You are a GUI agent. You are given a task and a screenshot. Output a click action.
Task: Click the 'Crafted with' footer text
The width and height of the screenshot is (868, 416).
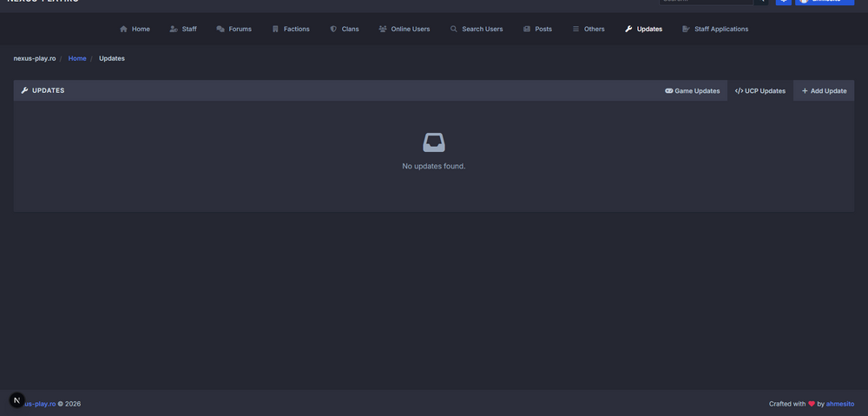click(x=787, y=404)
